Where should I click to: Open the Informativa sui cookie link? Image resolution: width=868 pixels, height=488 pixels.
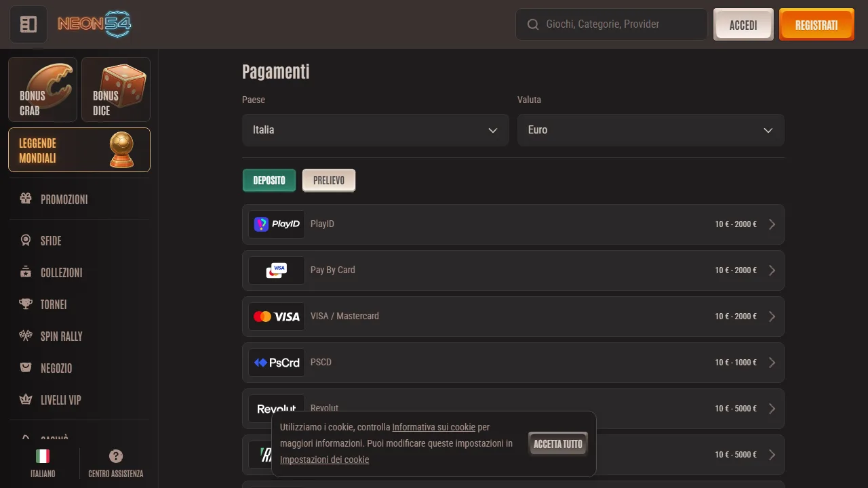point(434,427)
